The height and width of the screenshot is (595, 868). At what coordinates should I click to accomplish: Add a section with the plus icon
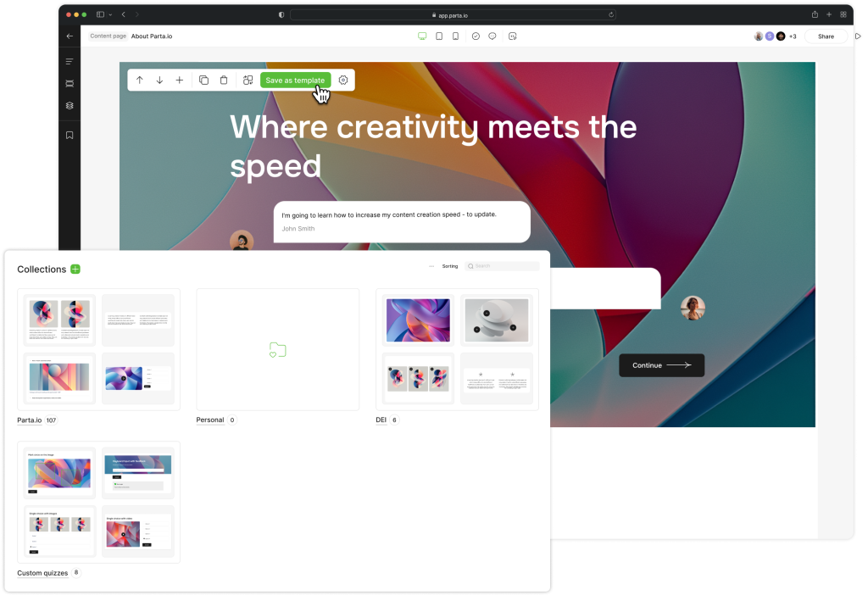[x=180, y=81]
